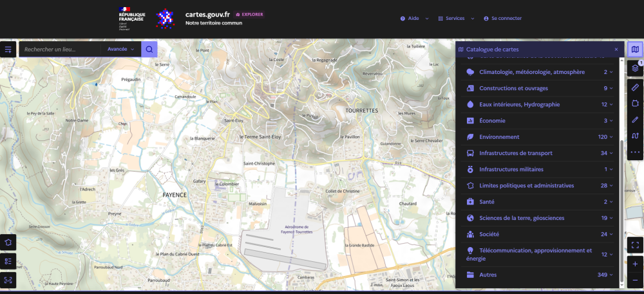This screenshot has height=294, width=644.
Task: Open the route calculation tool icon
Action: coord(635,136)
